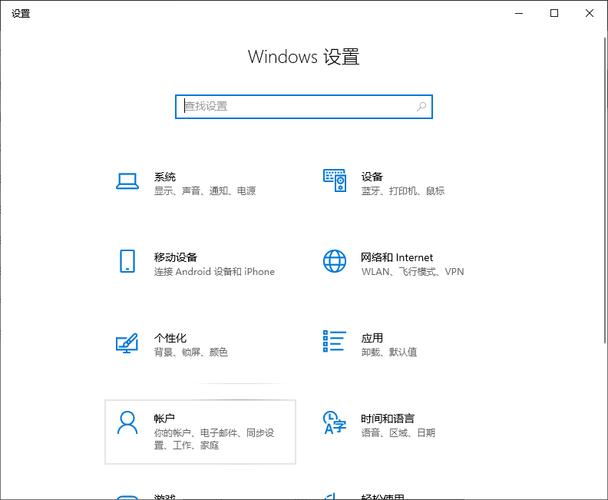Close the 设置 window
The height and width of the screenshot is (500, 608).
pyautogui.click(x=589, y=13)
